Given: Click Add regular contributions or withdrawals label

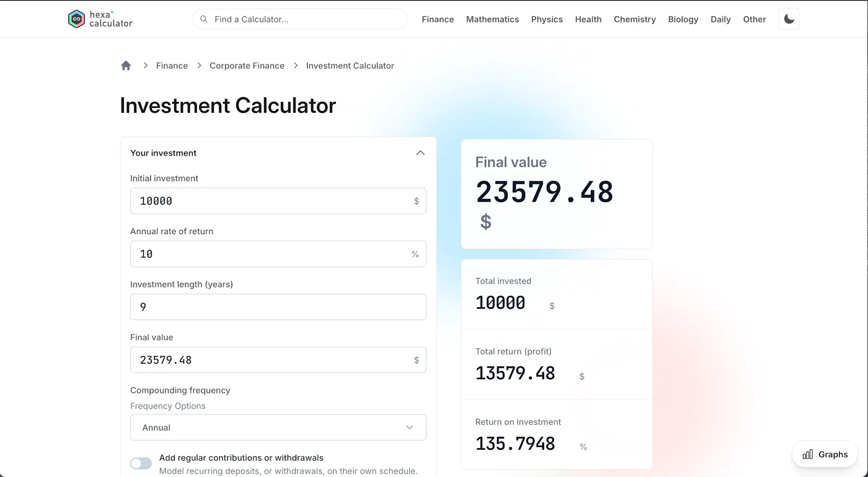Looking at the screenshot, I should [241, 457].
